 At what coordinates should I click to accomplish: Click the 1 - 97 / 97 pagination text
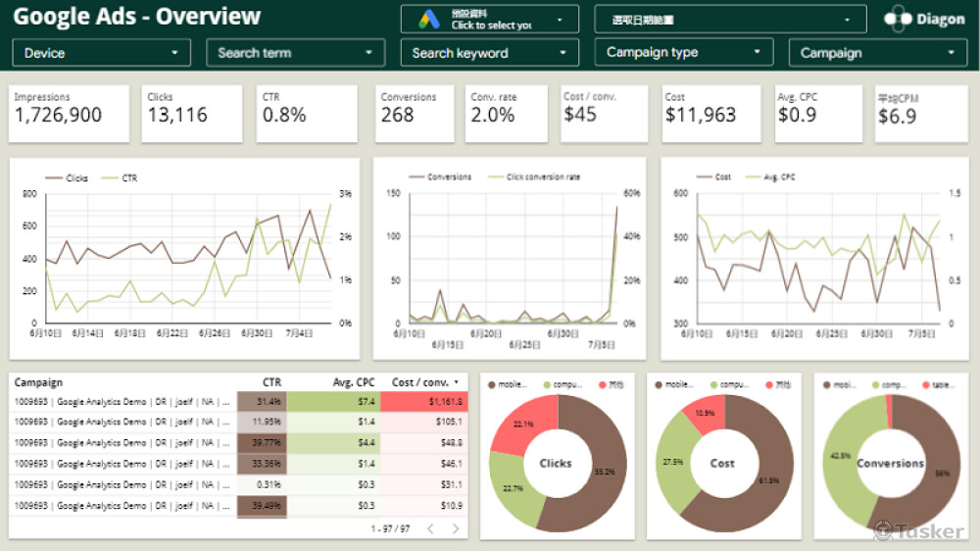click(391, 529)
